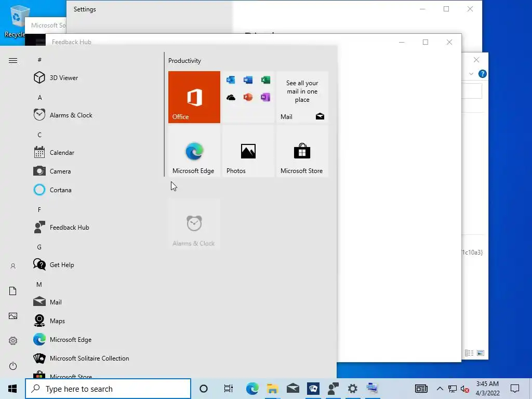The width and height of the screenshot is (532, 399).
Task: Open Pictures icon in Start sidebar
Action: 13,316
